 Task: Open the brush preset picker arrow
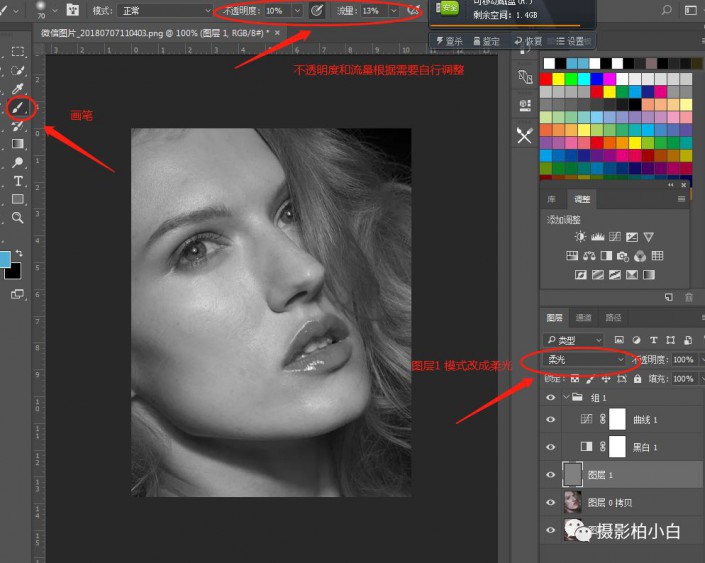[x=54, y=10]
